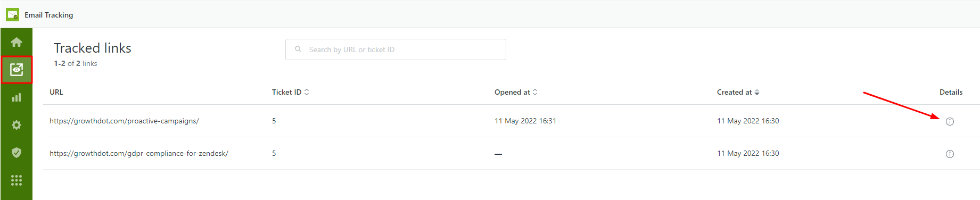The height and width of the screenshot is (200, 980).
Task: Sort by Opened at column arrows
Action: click(x=535, y=92)
